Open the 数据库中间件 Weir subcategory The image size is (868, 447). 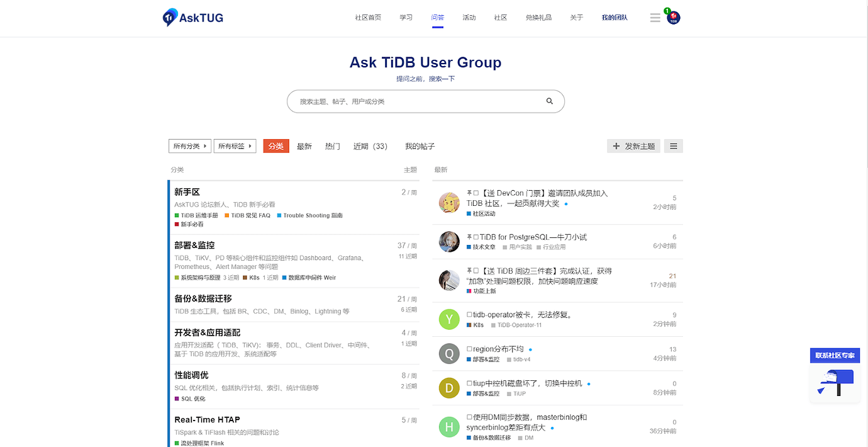[x=309, y=278]
